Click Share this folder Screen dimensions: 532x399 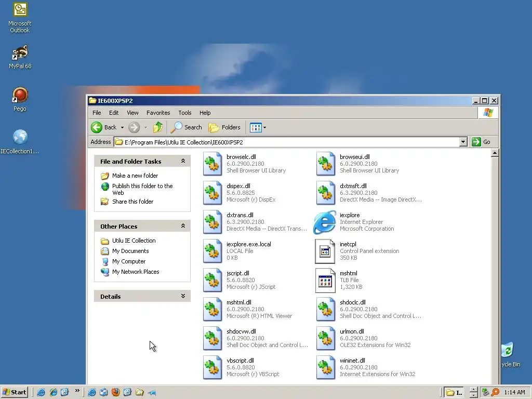(132, 202)
